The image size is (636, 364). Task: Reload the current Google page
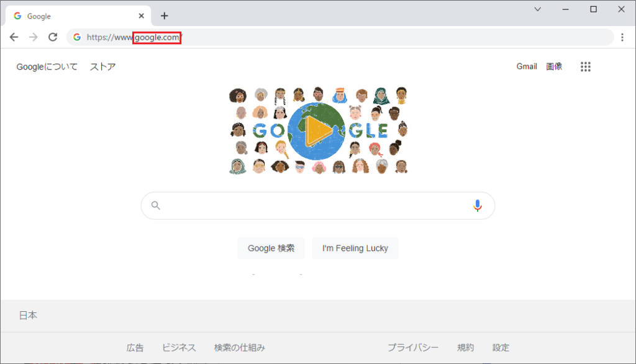click(53, 37)
